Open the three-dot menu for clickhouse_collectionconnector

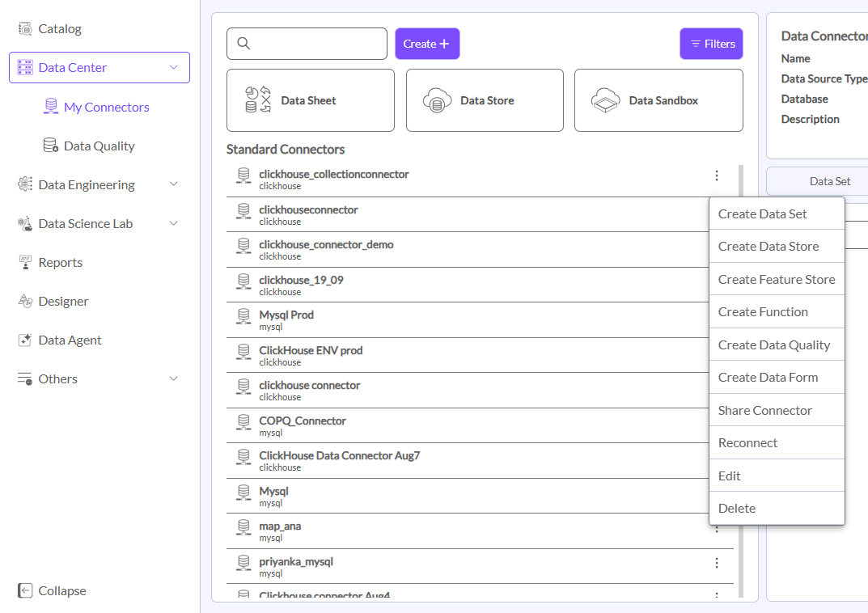[x=716, y=175]
